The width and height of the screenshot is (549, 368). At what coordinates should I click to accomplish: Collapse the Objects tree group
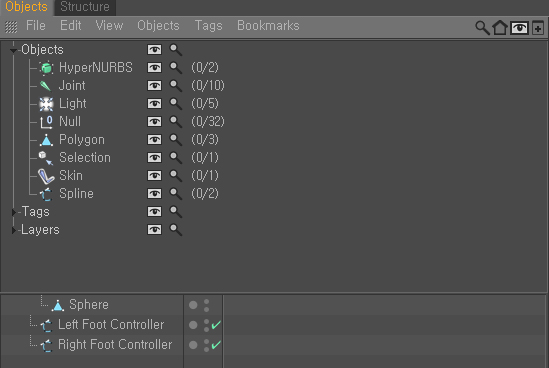click(13, 51)
